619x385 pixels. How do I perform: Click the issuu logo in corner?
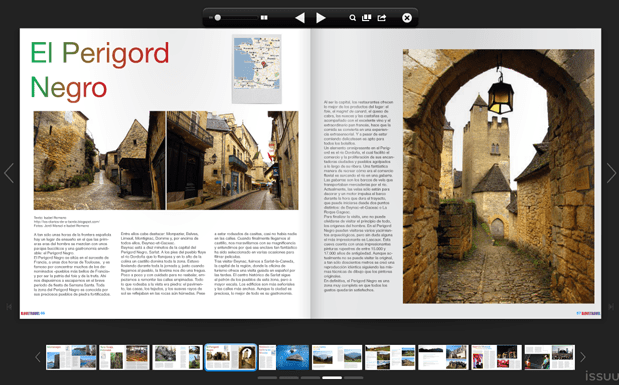click(602, 376)
